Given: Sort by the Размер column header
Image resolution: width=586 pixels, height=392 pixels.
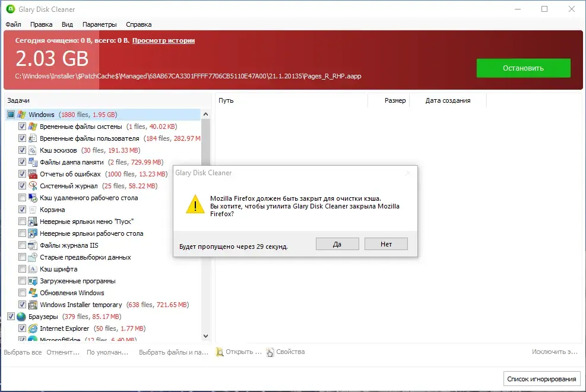Looking at the screenshot, I should 389,100.
